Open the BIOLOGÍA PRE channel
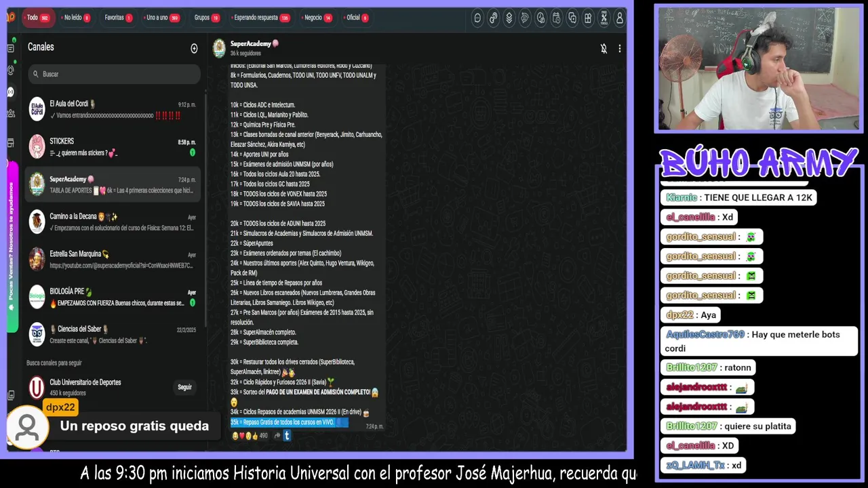This screenshot has height=488, width=868. (113, 297)
